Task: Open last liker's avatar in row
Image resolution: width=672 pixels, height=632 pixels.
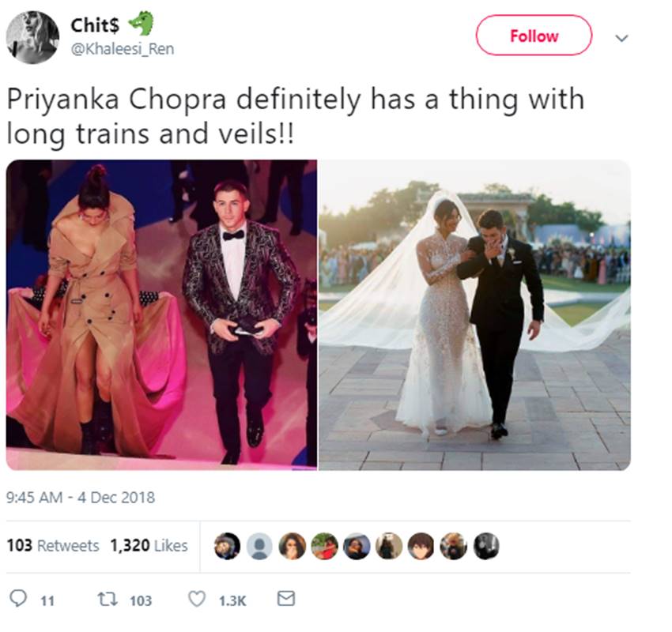Action: click(486, 546)
